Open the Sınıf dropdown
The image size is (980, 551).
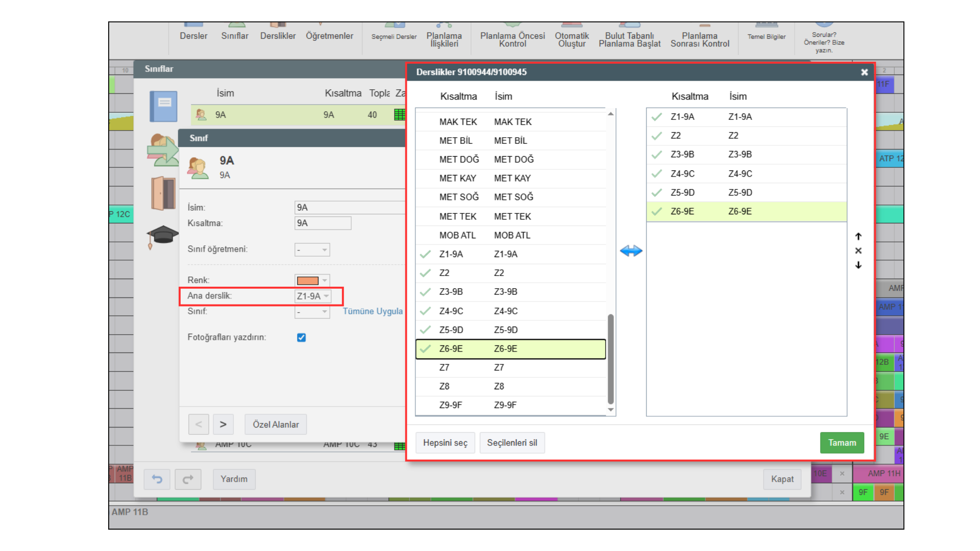[312, 312]
